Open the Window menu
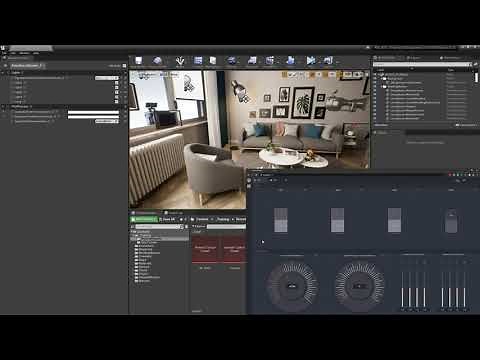Screen dimensions: 480x360 coord(24,53)
